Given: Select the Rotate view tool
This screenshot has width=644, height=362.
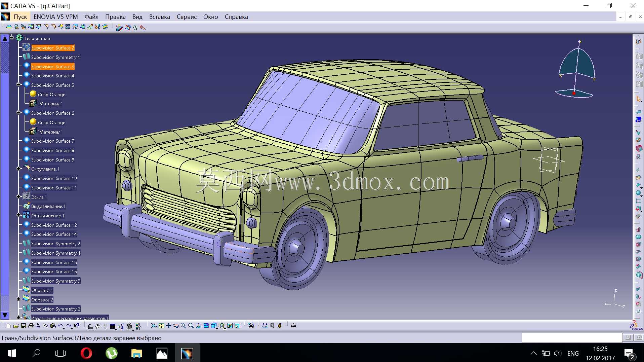Looking at the screenshot, I should 176,326.
